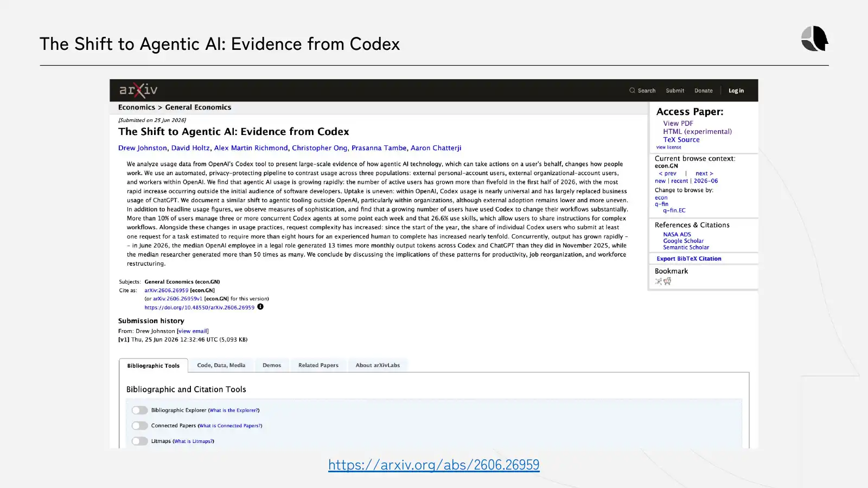Viewport: 868px width, 488px height.
Task: Click the 'Access Paper:' heading
Action: point(690,112)
